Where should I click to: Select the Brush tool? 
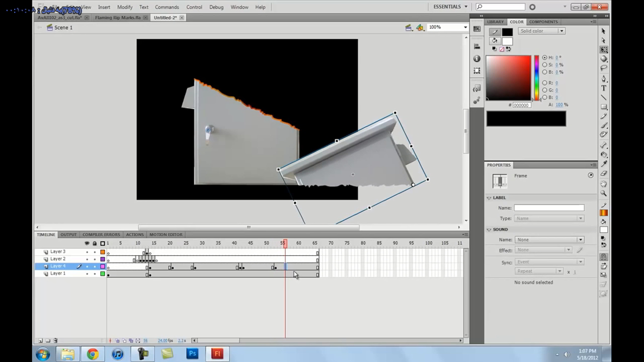604,125
